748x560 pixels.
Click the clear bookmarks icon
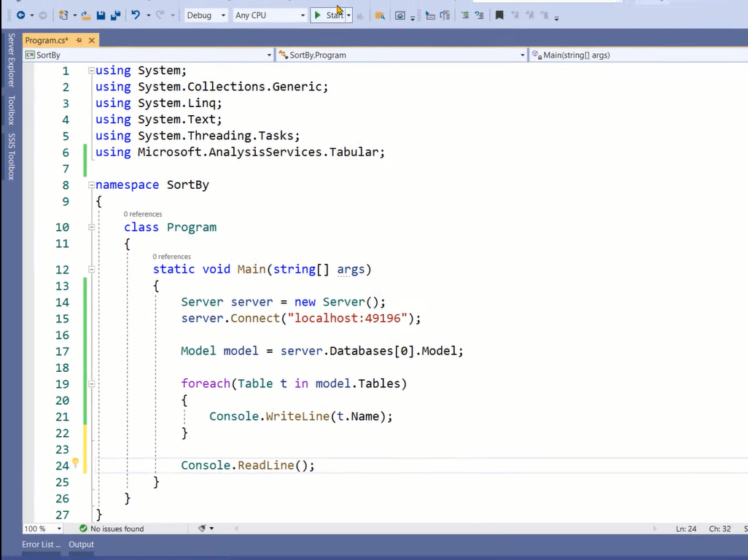coord(545,16)
